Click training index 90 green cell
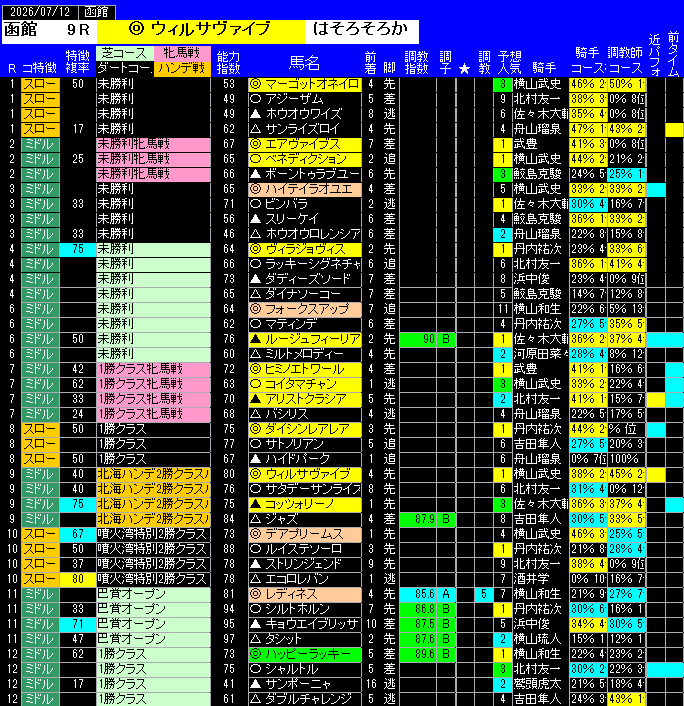This screenshot has height=706, width=684. pyautogui.click(x=418, y=339)
